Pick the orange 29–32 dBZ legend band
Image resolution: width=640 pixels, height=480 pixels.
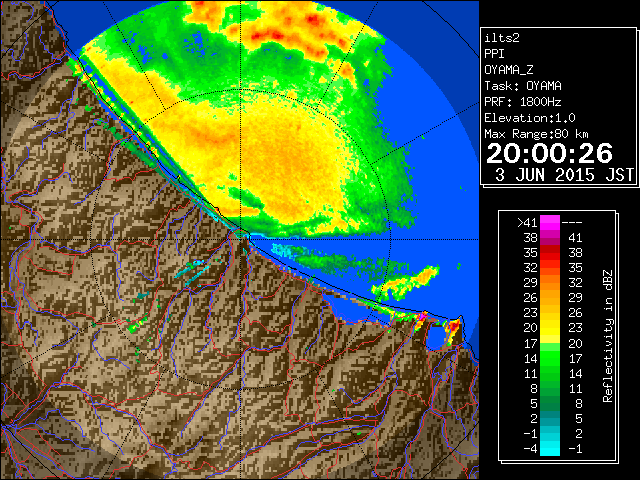(550, 283)
